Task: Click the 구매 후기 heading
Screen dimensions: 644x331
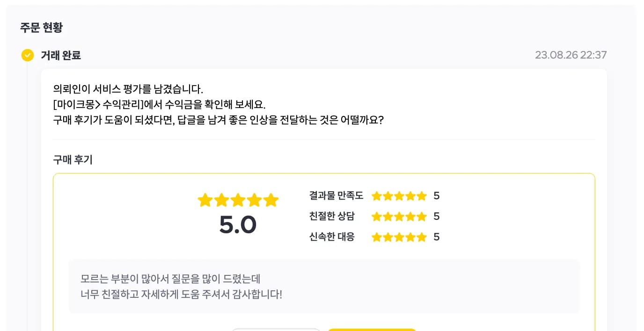Action: (x=73, y=159)
